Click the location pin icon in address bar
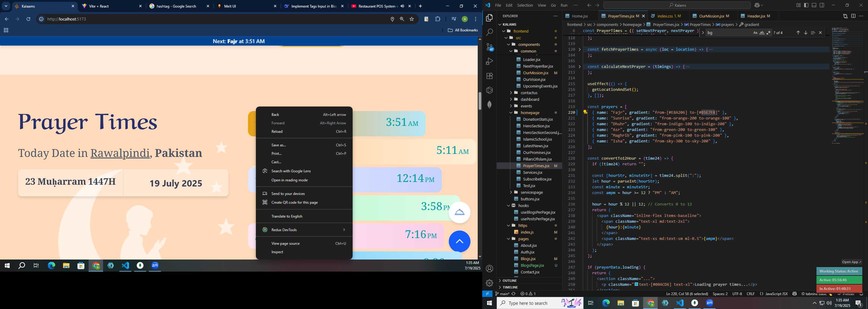 (392, 19)
